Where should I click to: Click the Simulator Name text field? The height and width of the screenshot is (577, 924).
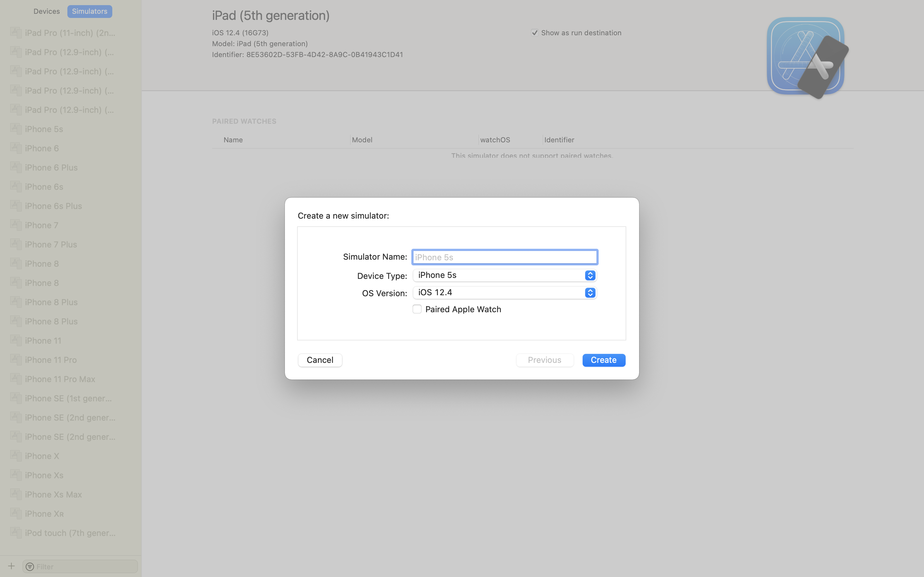[504, 257]
